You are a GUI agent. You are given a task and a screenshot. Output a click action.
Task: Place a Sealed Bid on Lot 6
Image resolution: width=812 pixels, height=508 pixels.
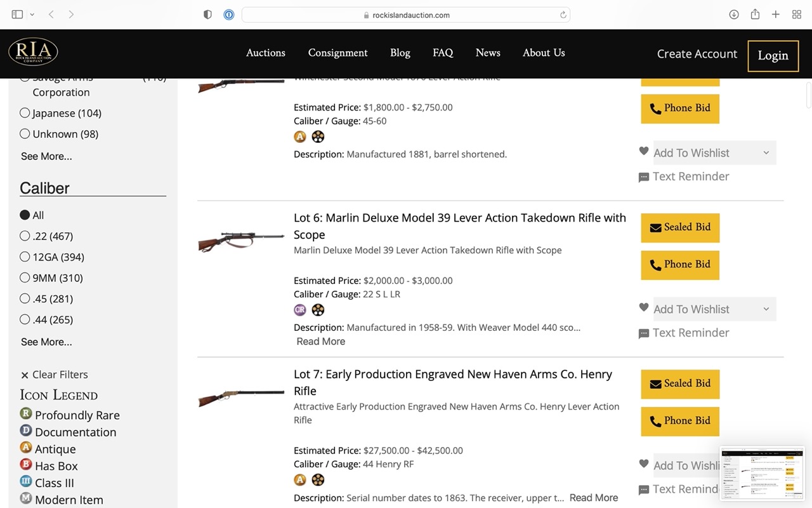pos(680,227)
